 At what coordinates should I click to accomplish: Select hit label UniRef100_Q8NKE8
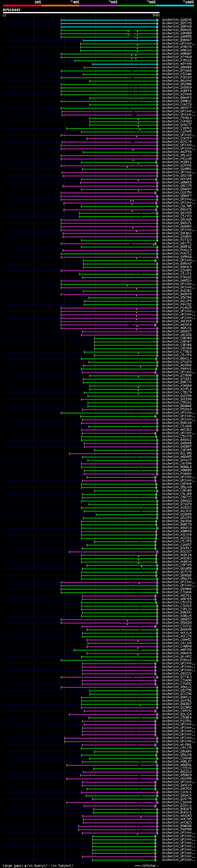(x=177, y=183)
